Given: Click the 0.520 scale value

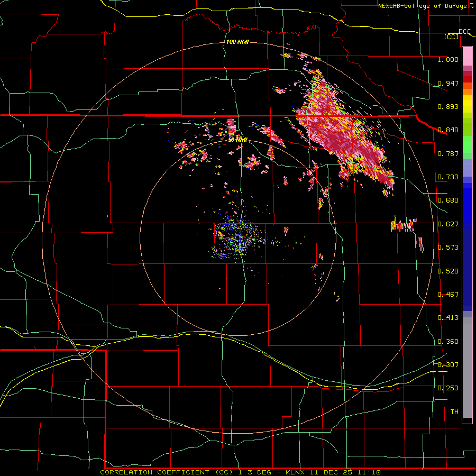Looking at the screenshot, I should coord(448,271).
